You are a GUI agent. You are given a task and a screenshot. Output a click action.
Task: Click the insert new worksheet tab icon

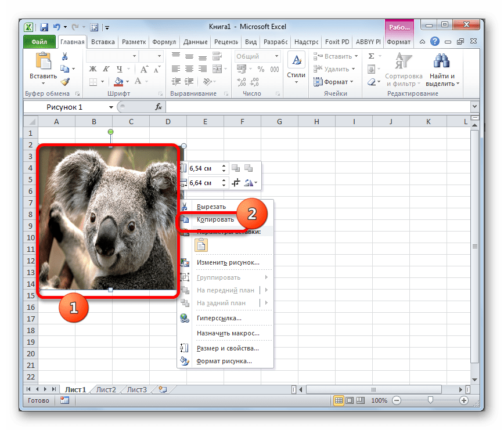[163, 389]
